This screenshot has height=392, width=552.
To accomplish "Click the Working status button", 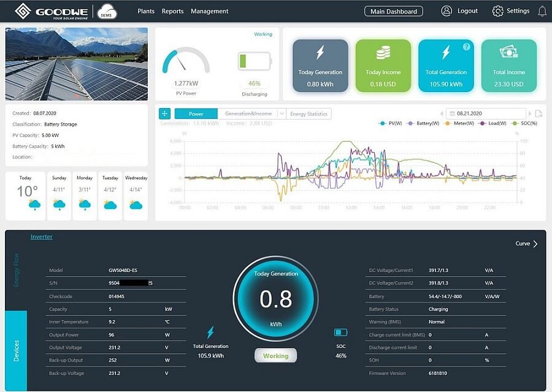I will tap(275, 356).
